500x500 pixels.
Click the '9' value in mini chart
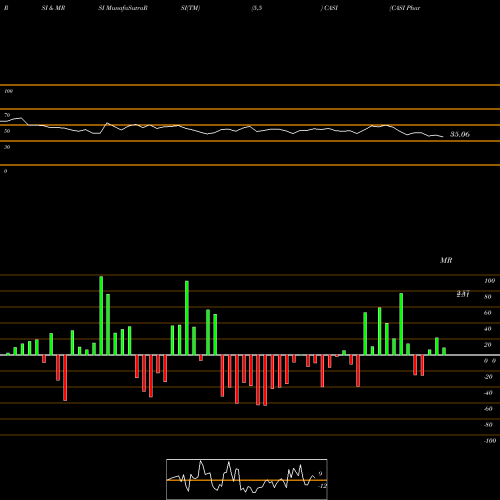pyautogui.click(x=320, y=474)
